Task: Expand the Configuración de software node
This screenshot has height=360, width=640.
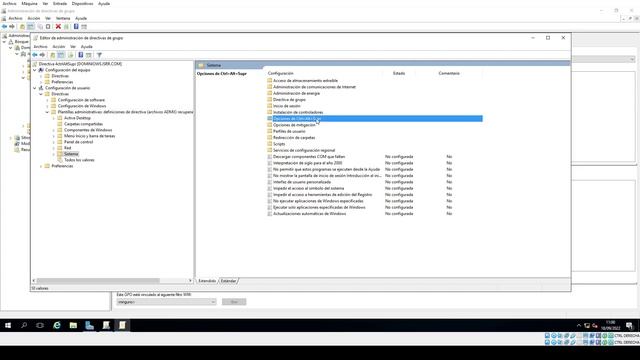Action: point(47,100)
